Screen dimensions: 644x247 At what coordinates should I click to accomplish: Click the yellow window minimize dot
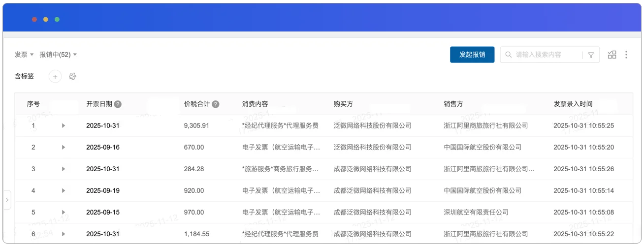[46, 19]
